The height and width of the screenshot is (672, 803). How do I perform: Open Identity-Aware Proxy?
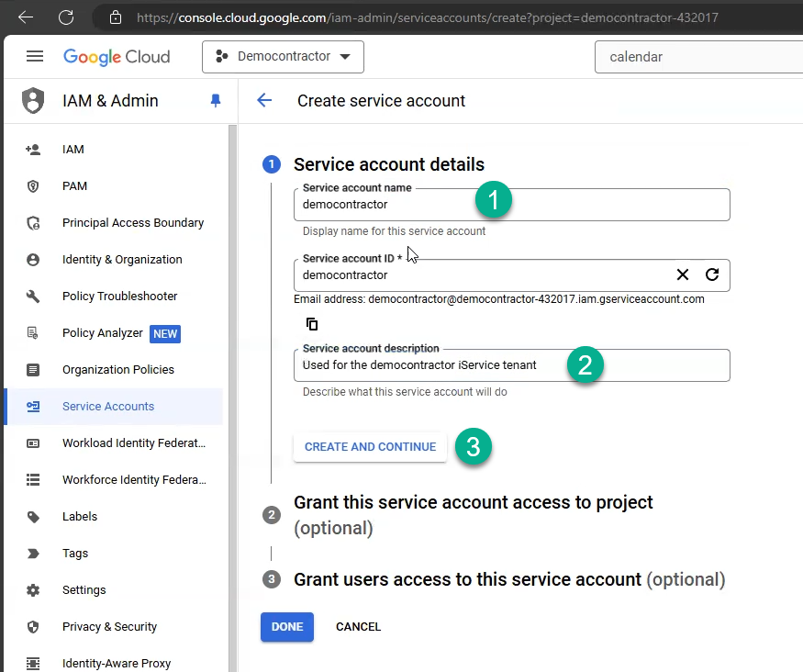117,664
